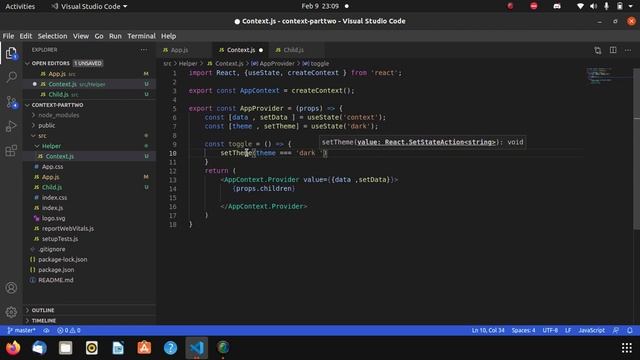Image resolution: width=640 pixels, height=360 pixels.
Task: Click the notifications bell in status bar
Action: [x=630, y=330]
